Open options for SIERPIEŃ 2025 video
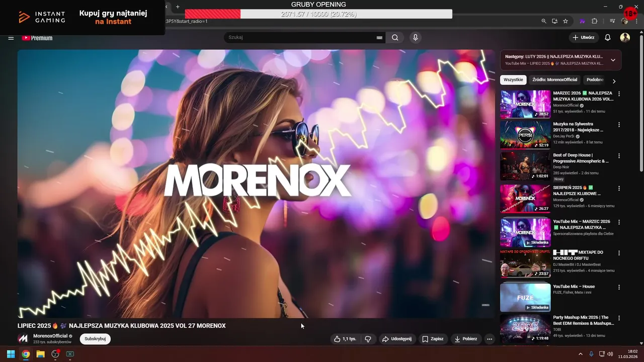This screenshot has width=644, height=362. (x=619, y=188)
